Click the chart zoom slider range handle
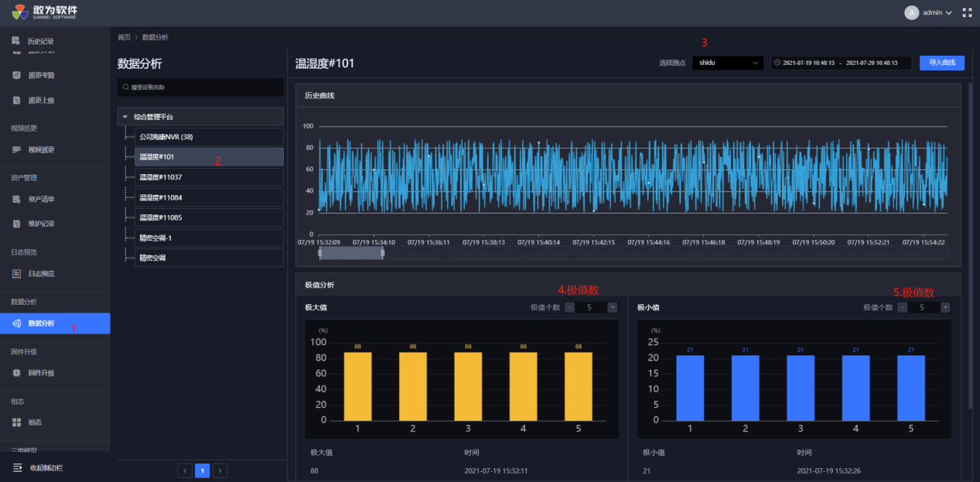The height and width of the screenshot is (482, 980). coord(351,254)
